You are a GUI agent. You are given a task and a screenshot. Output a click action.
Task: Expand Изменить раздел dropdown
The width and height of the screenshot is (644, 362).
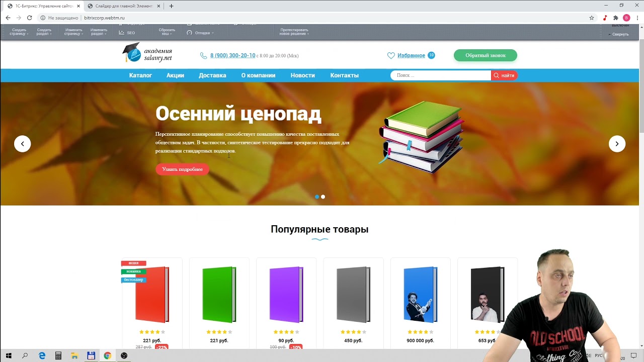click(99, 32)
